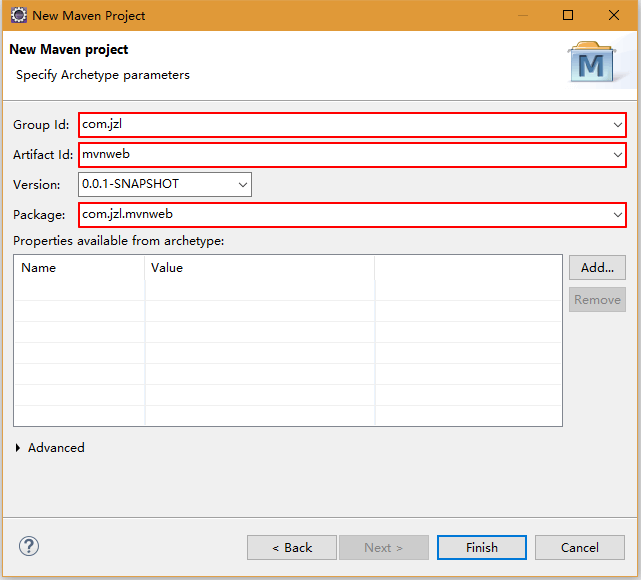Expand the Advanced section
Screen dimensions: 641x580
pyautogui.click(x=18, y=448)
